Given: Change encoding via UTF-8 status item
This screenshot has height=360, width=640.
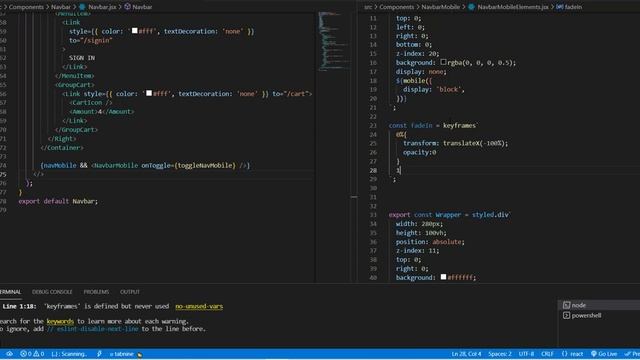Looking at the screenshot, I should tap(526, 354).
